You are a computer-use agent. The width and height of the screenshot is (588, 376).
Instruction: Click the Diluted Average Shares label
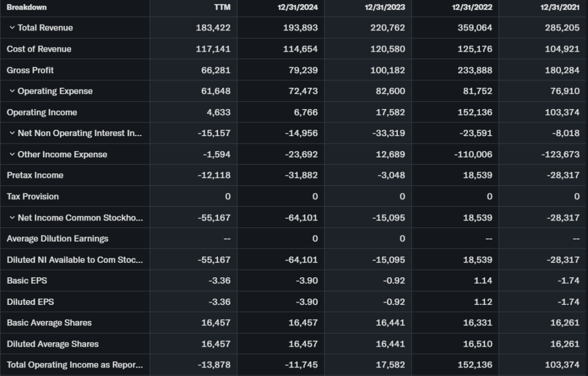click(53, 344)
